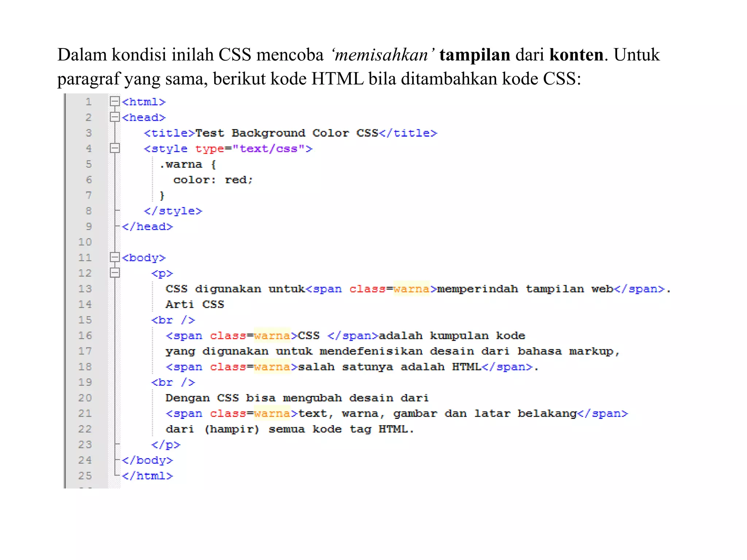The width and height of the screenshot is (747, 560).
Task: Click line number 23 in the gutter
Action: (85, 444)
